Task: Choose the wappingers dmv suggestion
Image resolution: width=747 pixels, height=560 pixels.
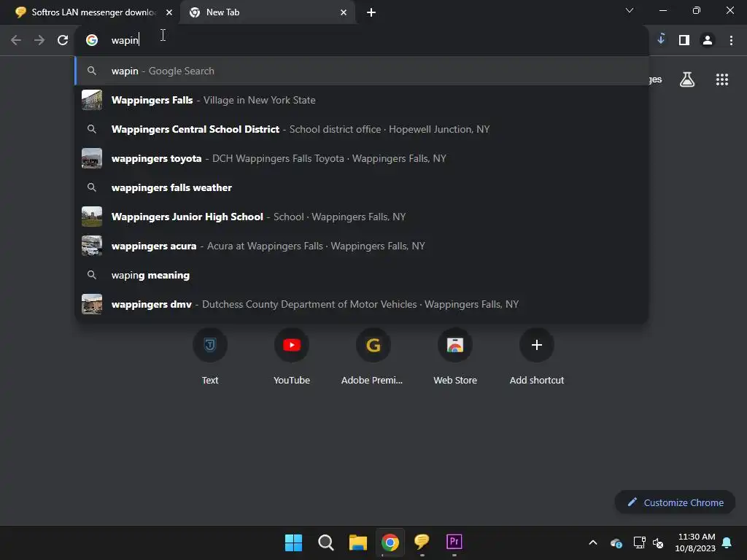Action: tap(362, 304)
